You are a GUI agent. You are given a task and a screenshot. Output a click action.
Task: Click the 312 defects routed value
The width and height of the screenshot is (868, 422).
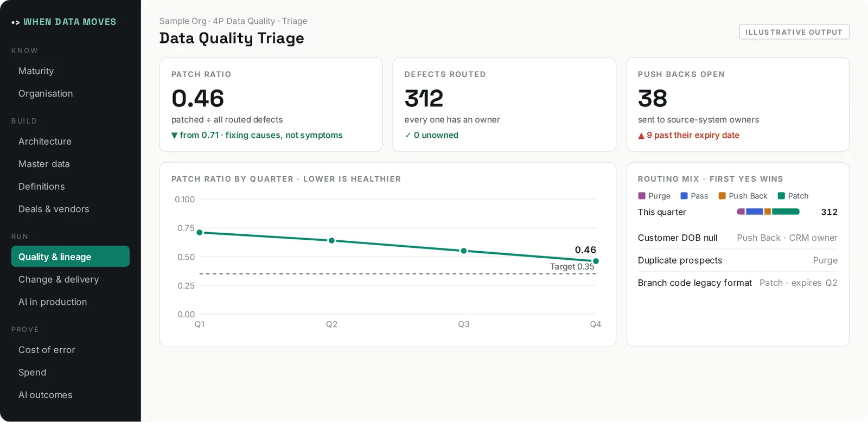click(424, 99)
